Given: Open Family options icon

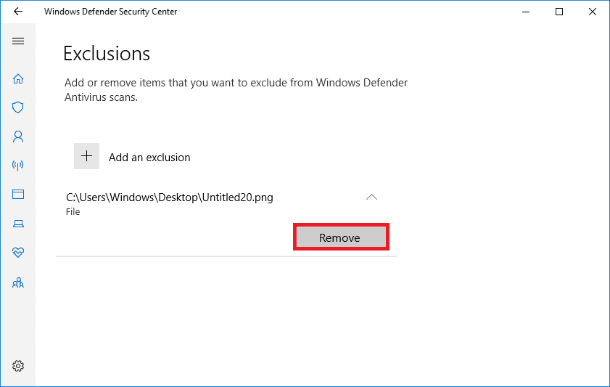Looking at the screenshot, I should click(x=18, y=282).
